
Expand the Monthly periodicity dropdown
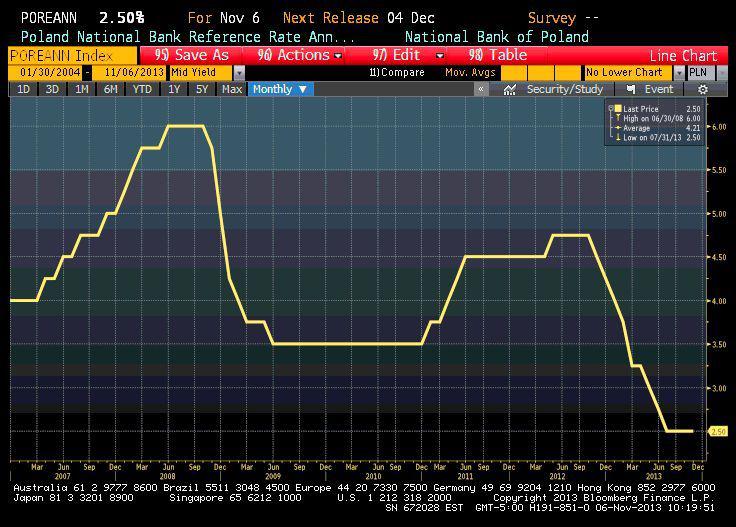click(304, 89)
